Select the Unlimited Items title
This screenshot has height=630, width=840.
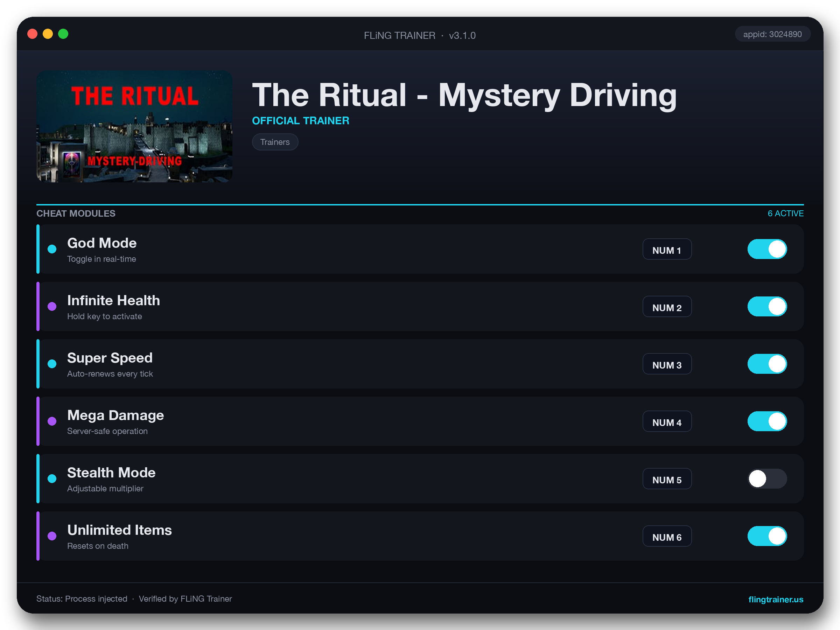(120, 530)
